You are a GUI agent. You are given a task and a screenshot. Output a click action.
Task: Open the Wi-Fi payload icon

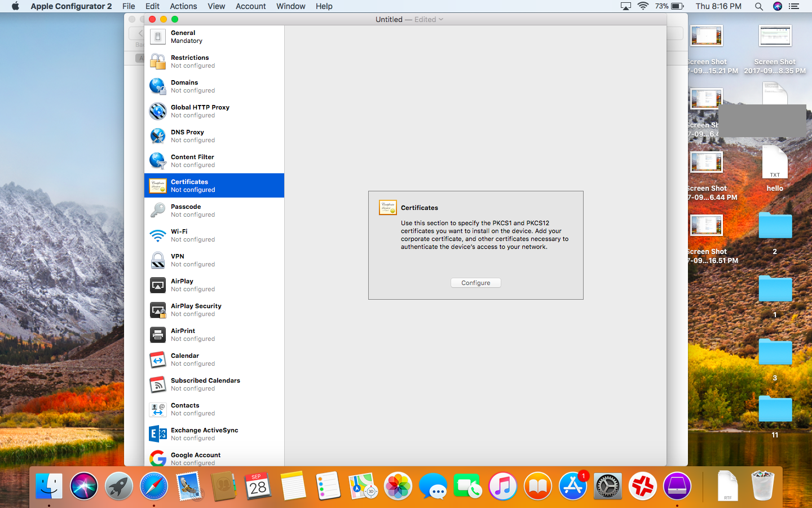158,235
